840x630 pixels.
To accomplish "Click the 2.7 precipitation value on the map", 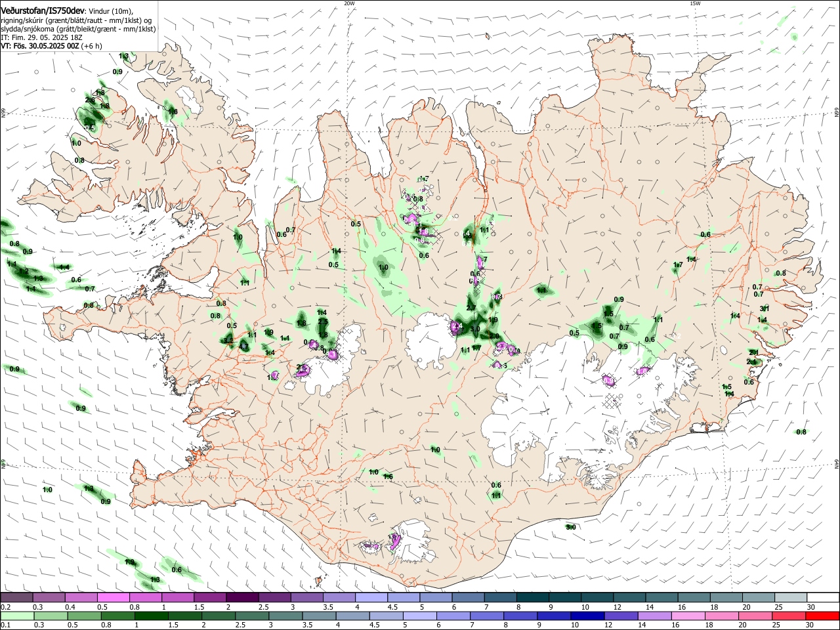I will tap(471, 308).
